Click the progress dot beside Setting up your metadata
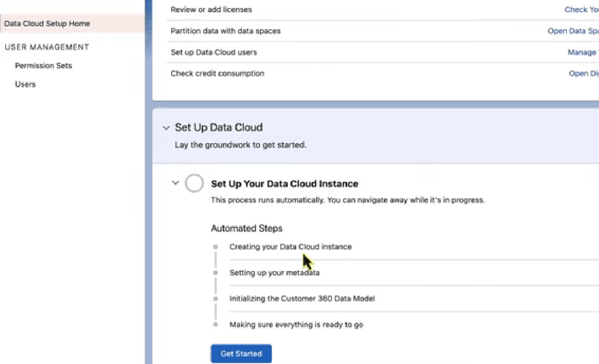This screenshot has height=364, width=599. click(x=215, y=272)
